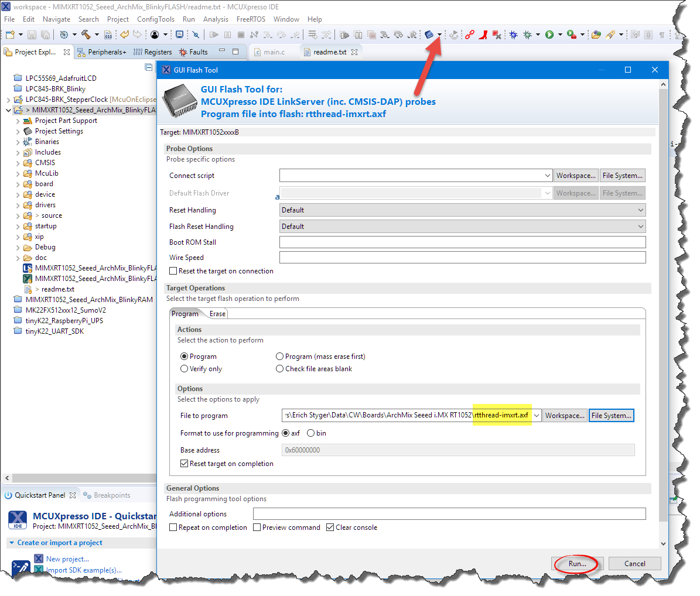The width and height of the screenshot is (700, 596).
Task: Click the green Run play icon
Action: click(549, 35)
